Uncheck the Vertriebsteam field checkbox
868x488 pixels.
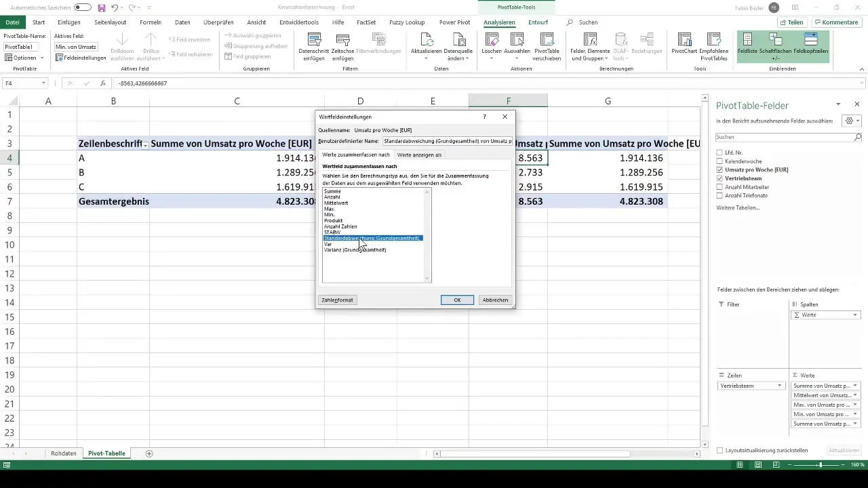click(720, 178)
